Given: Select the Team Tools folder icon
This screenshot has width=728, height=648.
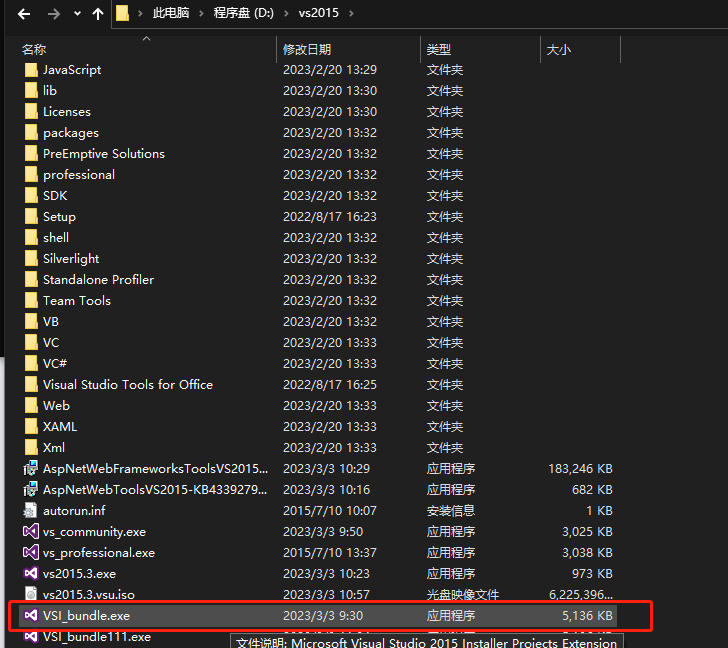Looking at the screenshot, I should point(31,301).
